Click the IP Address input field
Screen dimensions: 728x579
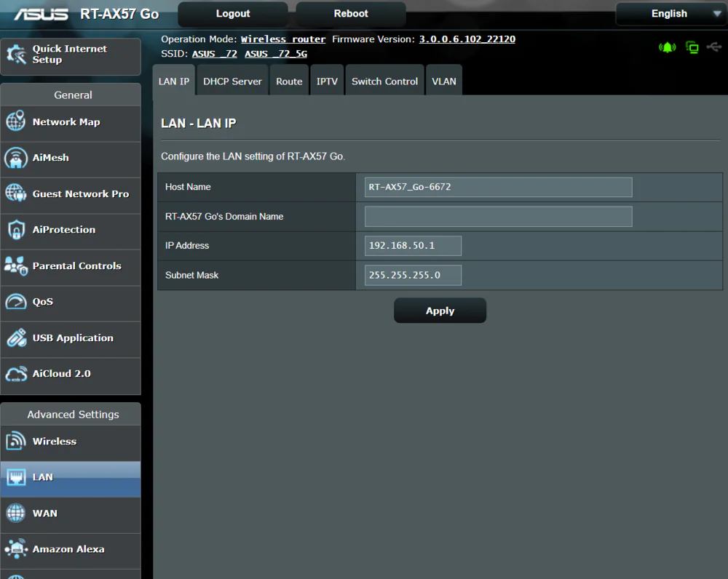(413, 245)
